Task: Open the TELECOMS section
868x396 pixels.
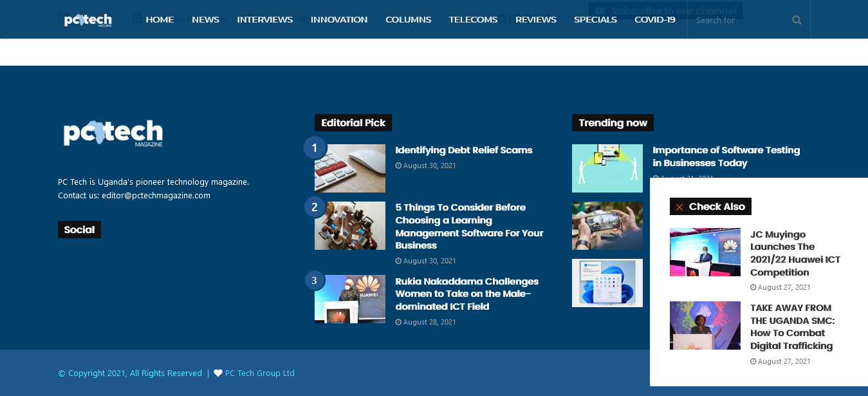Action: click(x=473, y=19)
